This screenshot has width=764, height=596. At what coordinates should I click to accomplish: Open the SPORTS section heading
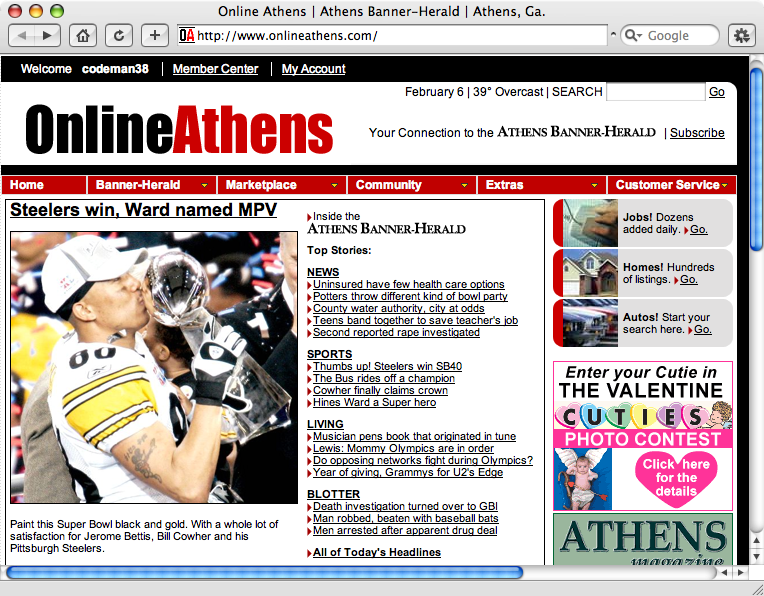pos(329,354)
